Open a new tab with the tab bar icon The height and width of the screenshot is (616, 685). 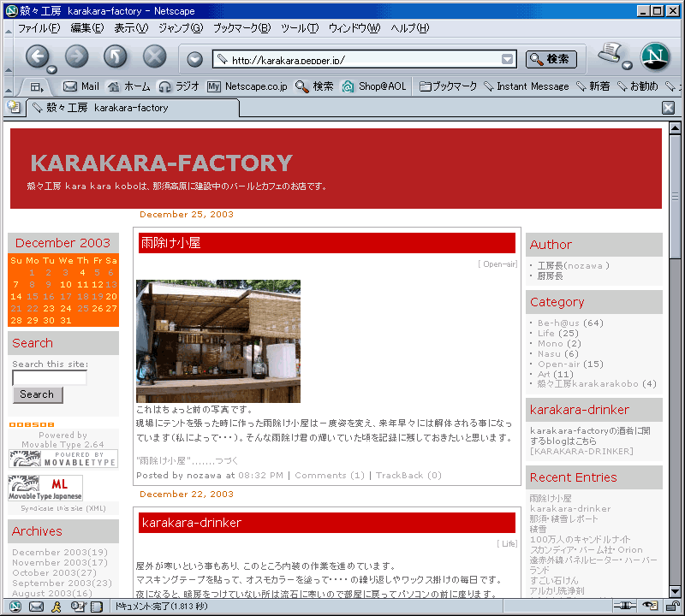[x=14, y=107]
